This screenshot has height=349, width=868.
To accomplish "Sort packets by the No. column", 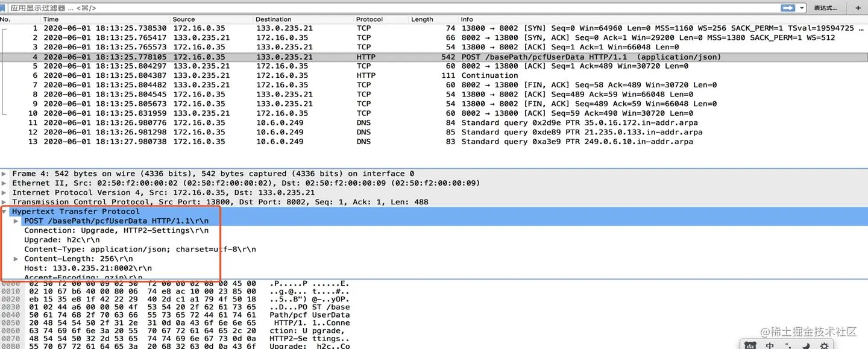I will pyautogui.click(x=19, y=19).
